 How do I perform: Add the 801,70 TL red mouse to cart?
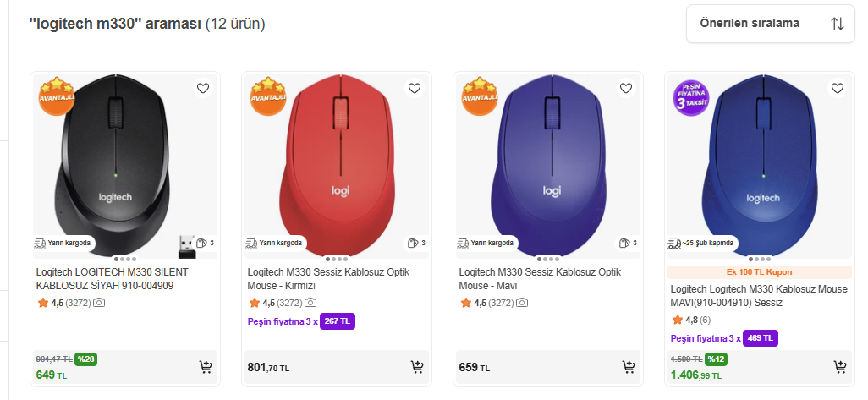(x=417, y=366)
